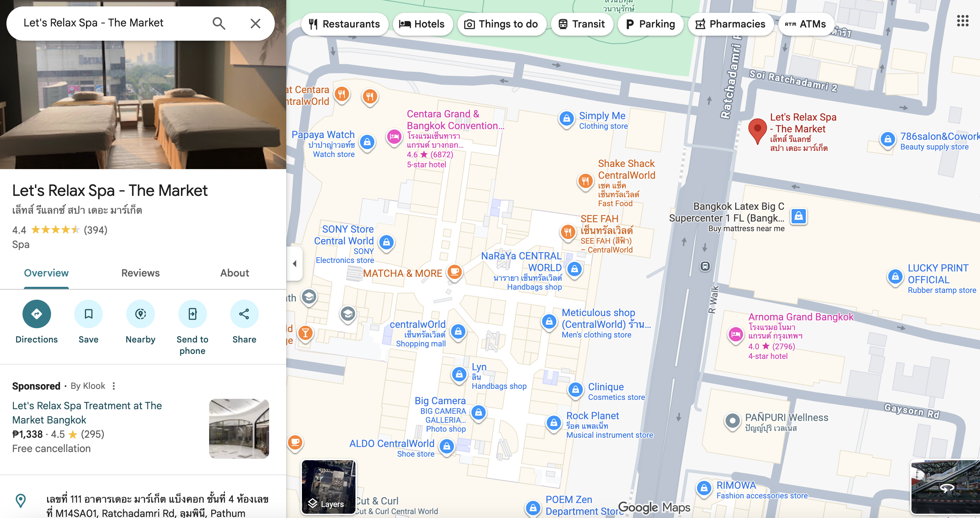Open the Klook Let's Relax Spa Treatment link
Image resolution: width=980 pixels, height=518 pixels.
[87, 413]
